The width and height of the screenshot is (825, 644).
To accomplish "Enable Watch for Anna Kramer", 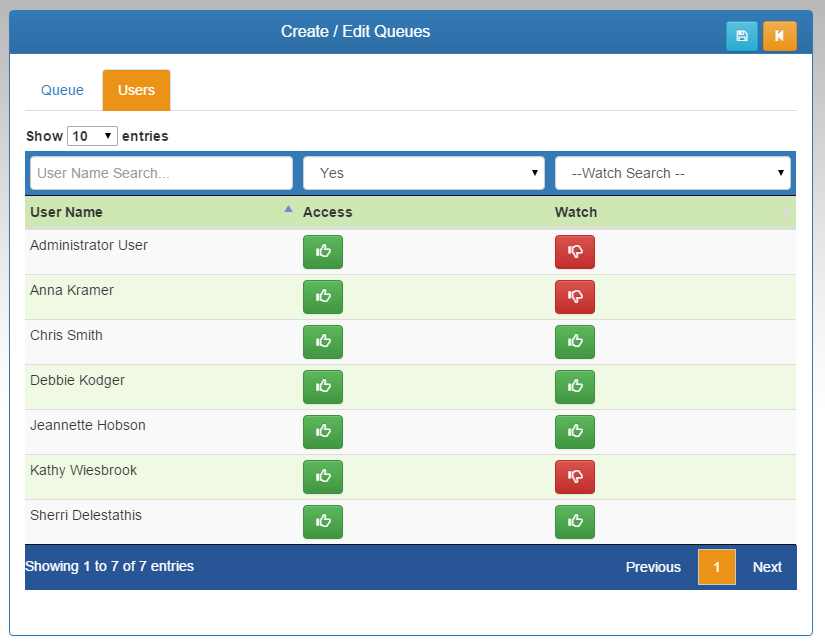I will click(574, 297).
